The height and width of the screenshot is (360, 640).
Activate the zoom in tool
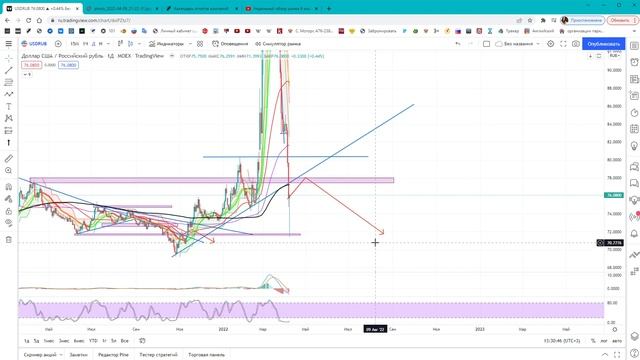pyautogui.click(x=9, y=171)
